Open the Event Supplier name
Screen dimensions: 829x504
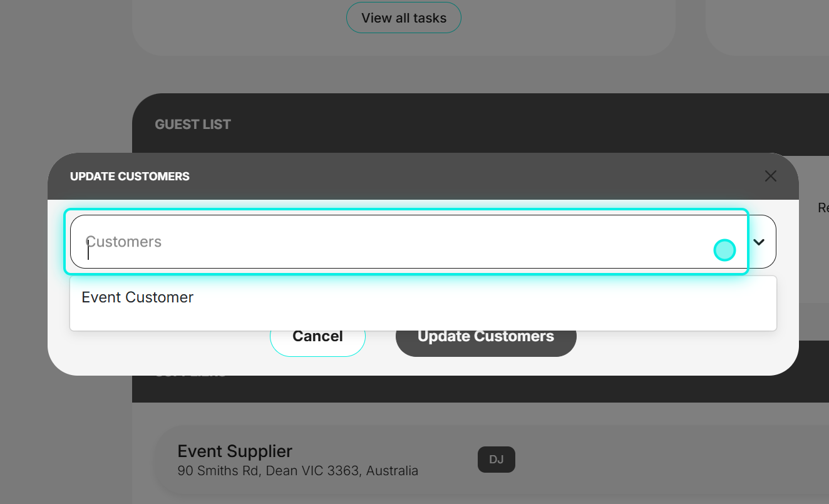(235, 451)
